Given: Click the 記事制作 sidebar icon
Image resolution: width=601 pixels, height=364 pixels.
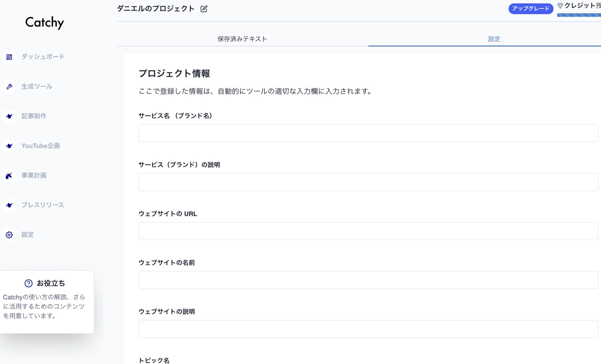Looking at the screenshot, I should tap(9, 116).
